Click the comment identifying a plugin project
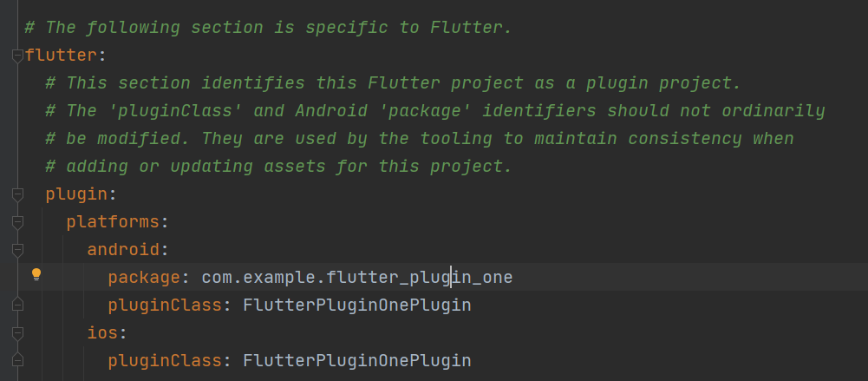Image resolution: width=868 pixels, height=381 pixels. [393, 83]
